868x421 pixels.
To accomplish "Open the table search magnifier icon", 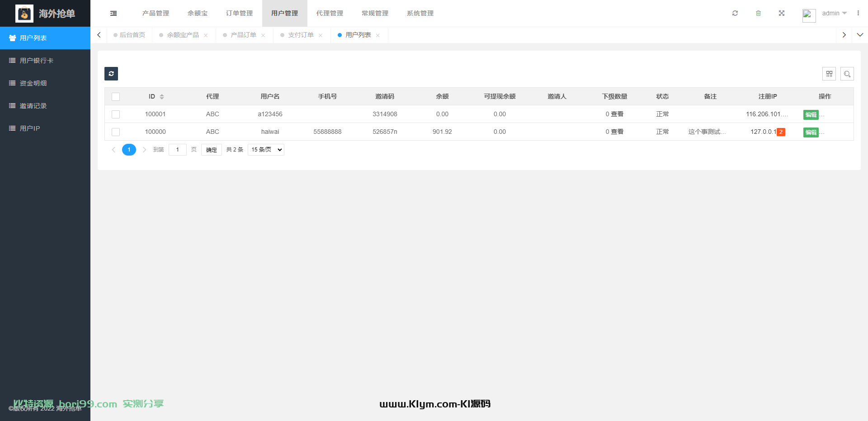I will [x=847, y=74].
